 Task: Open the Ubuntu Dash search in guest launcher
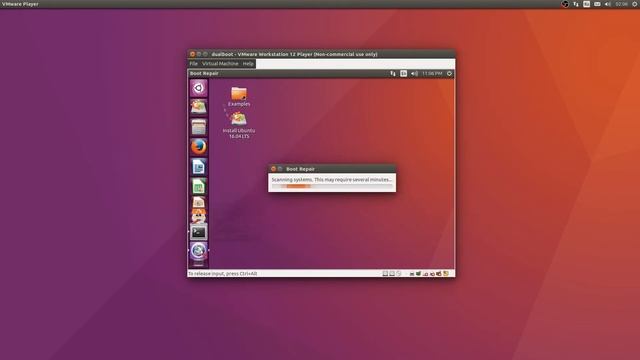coord(199,88)
